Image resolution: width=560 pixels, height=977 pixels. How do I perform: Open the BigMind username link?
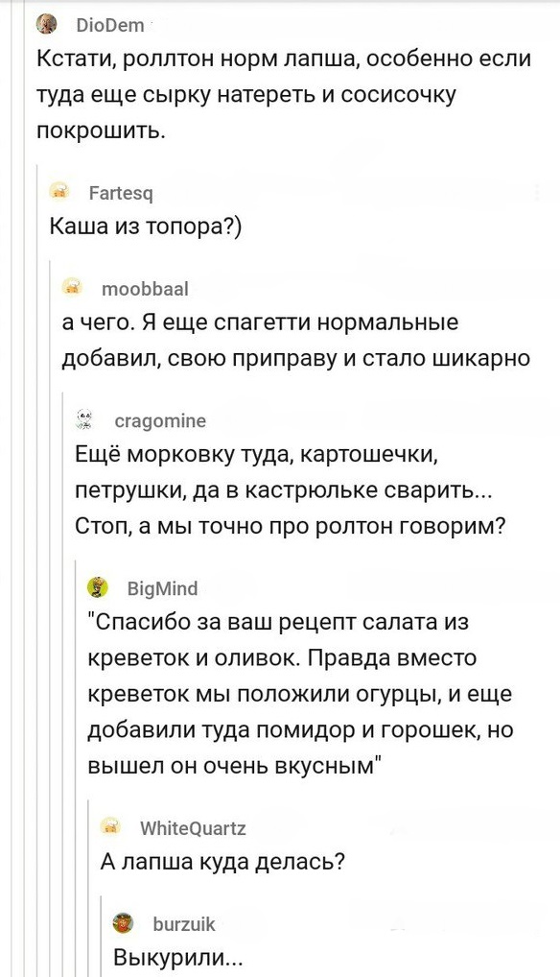[x=162, y=588]
